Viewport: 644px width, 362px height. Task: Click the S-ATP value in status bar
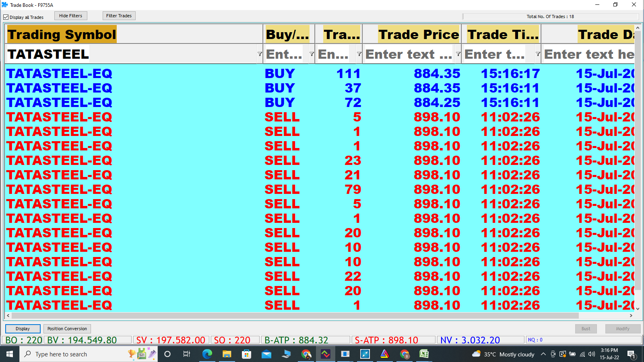point(394,340)
